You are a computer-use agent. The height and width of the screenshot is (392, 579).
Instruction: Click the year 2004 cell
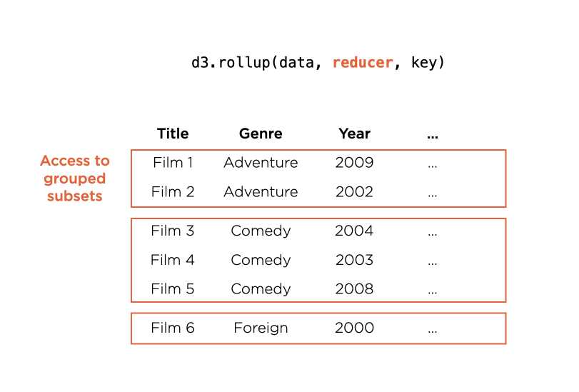click(x=355, y=231)
